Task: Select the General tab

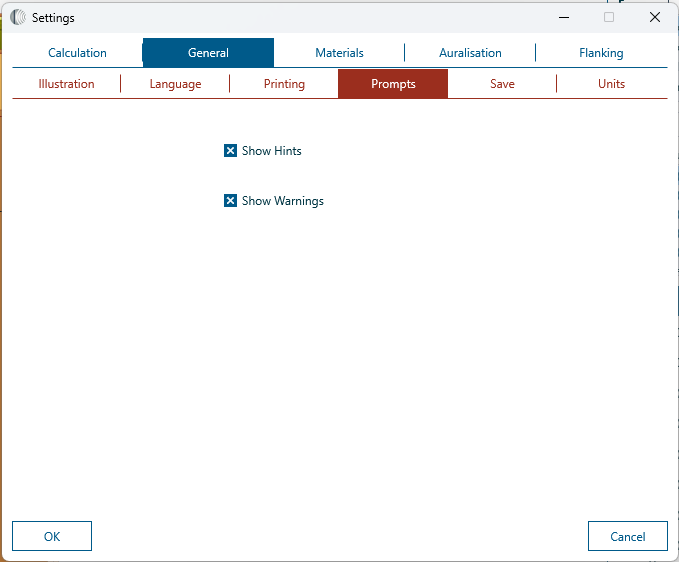Action: (x=208, y=53)
